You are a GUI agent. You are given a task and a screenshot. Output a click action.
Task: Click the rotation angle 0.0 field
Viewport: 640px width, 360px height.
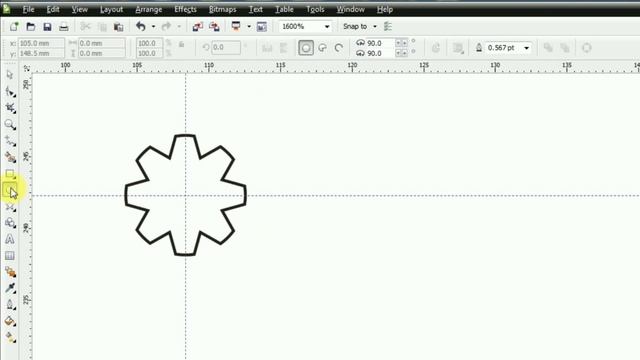[226, 47]
